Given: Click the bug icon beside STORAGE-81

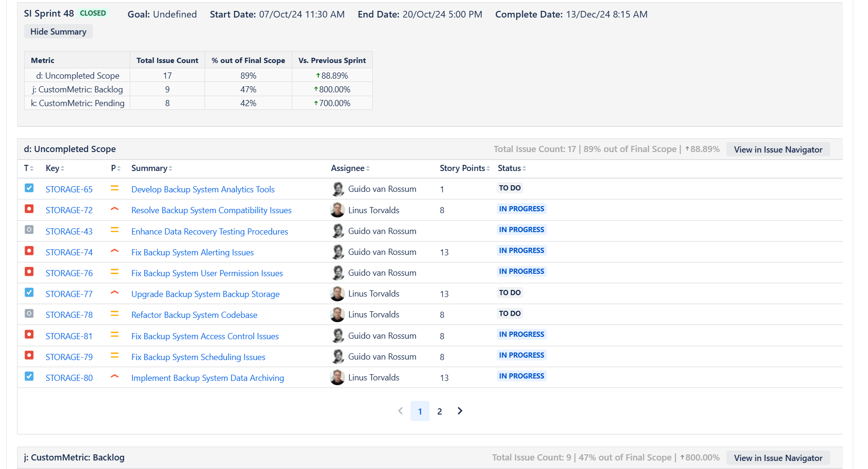Looking at the screenshot, I should pos(29,335).
